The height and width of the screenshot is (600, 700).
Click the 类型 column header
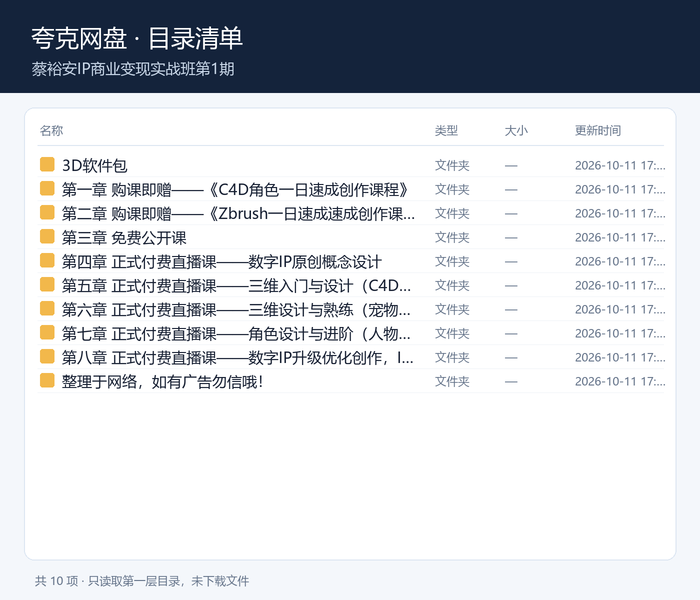[x=446, y=130]
